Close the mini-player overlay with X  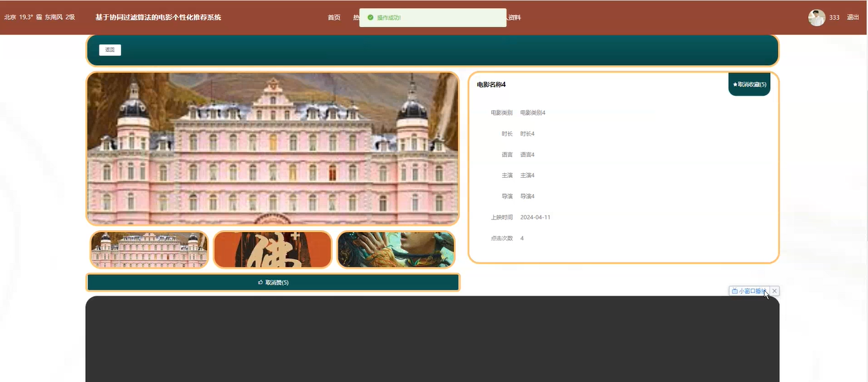tap(775, 291)
